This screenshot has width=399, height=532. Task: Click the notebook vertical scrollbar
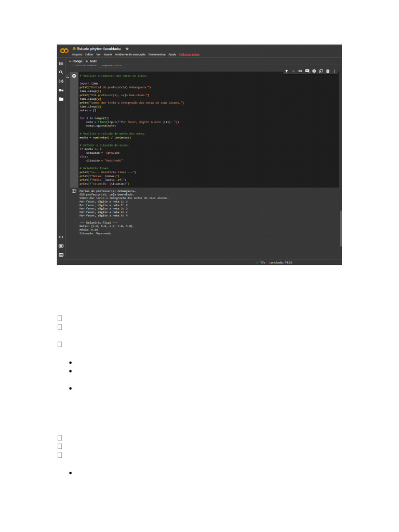point(340,229)
